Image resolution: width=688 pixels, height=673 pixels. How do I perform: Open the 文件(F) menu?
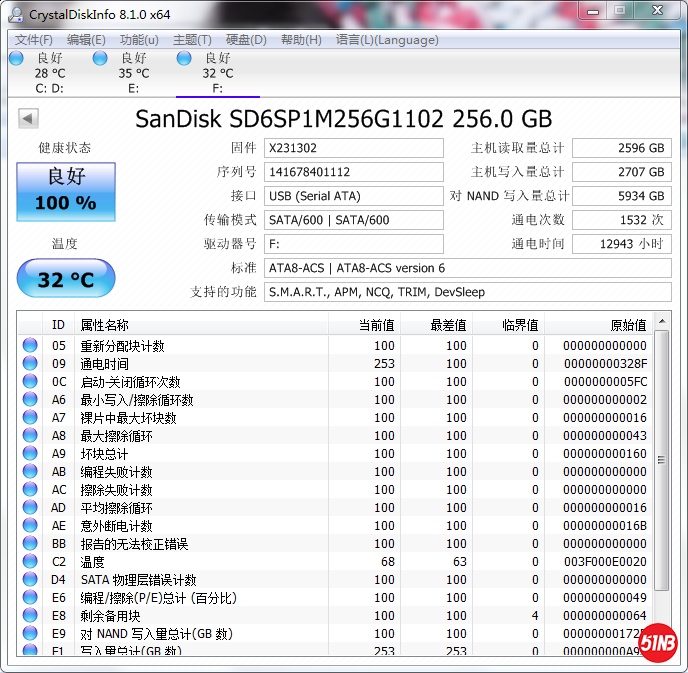[x=34, y=40]
